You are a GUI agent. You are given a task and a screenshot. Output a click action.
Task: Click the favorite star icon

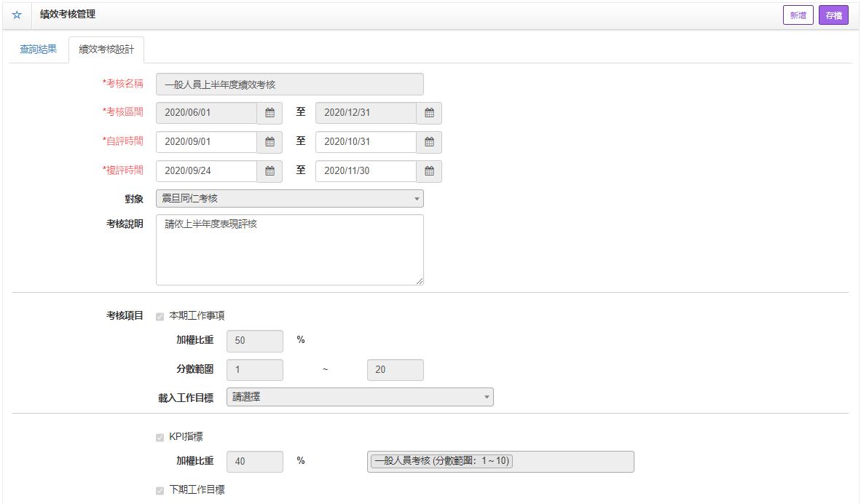click(x=17, y=15)
